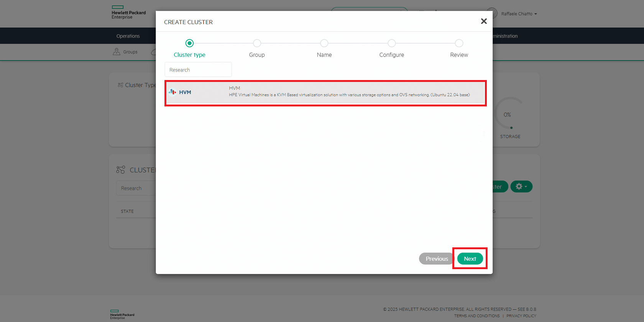Click the Review step label

[459, 55]
